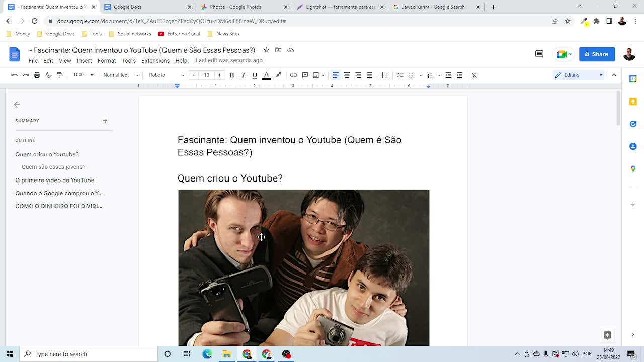This screenshot has width=644, height=362.
Task: Open the File menu
Action: tap(33, 61)
